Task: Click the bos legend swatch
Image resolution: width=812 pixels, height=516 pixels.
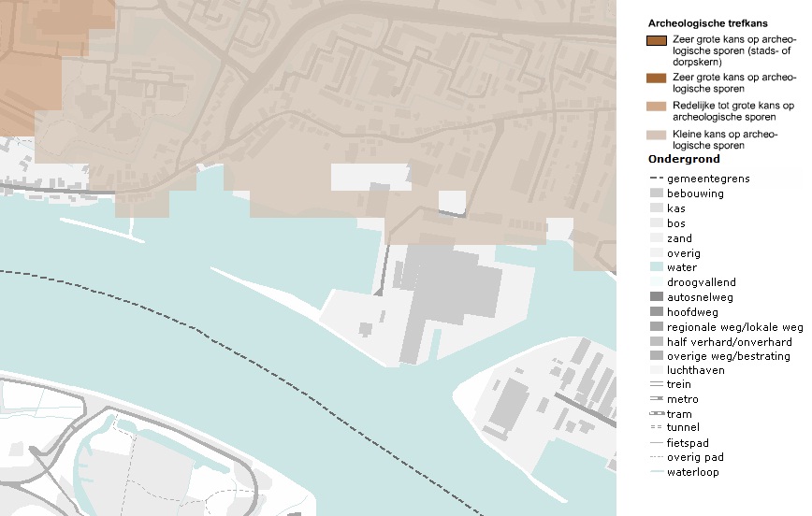Action: (x=656, y=223)
